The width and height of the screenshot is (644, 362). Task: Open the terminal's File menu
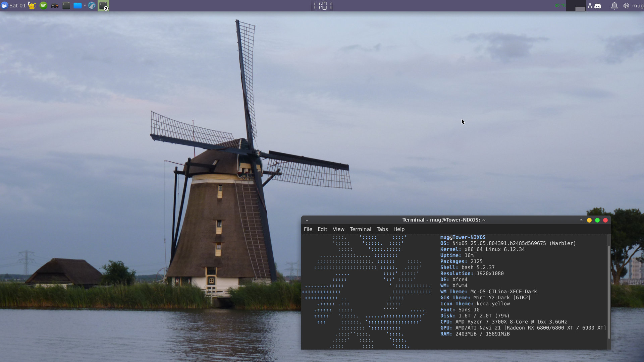click(x=308, y=229)
